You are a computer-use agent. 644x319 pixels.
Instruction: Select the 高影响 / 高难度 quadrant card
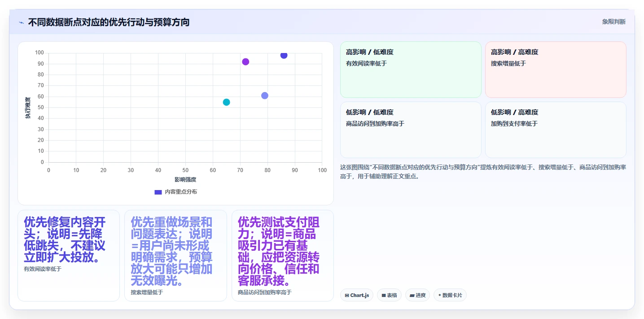(x=556, y=70)
